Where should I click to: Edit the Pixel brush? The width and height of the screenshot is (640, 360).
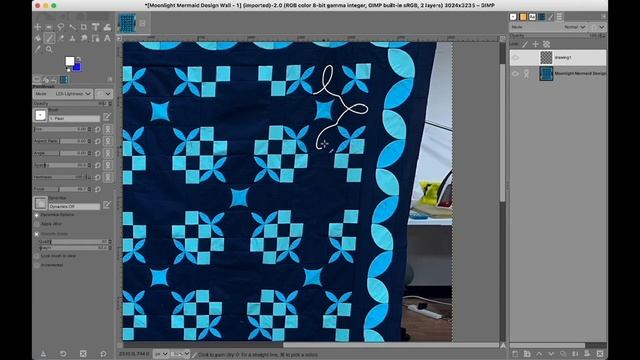(x=107, y=117)
